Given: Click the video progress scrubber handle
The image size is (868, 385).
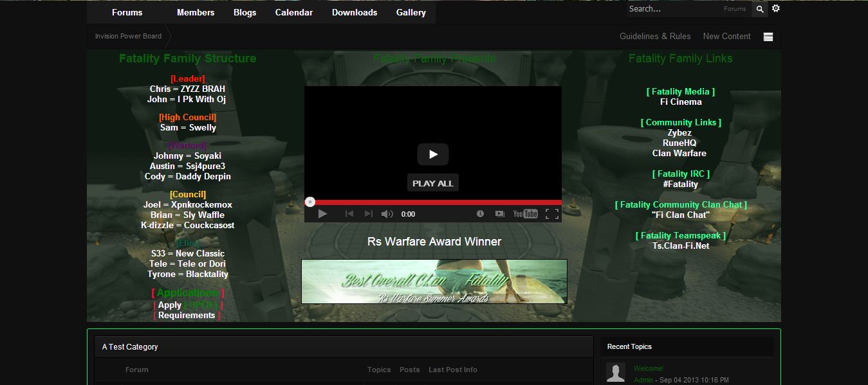Looking at the screenshot, I should [310, 202].
